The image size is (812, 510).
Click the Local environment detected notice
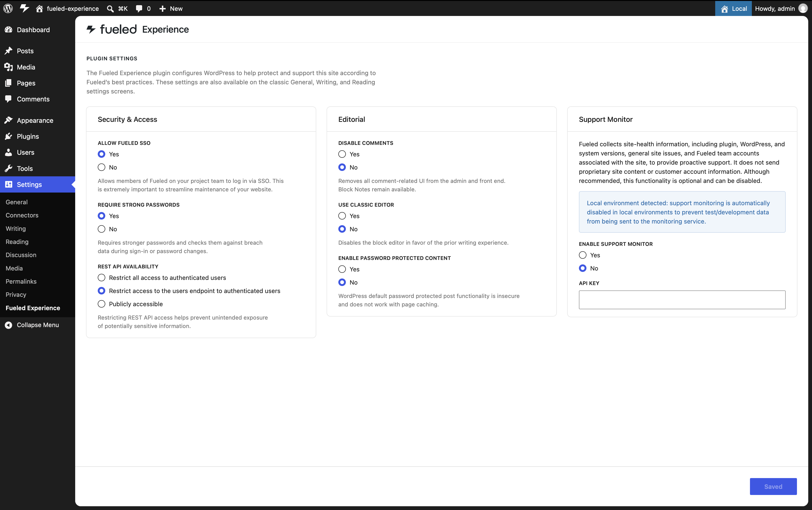(682, 212)
